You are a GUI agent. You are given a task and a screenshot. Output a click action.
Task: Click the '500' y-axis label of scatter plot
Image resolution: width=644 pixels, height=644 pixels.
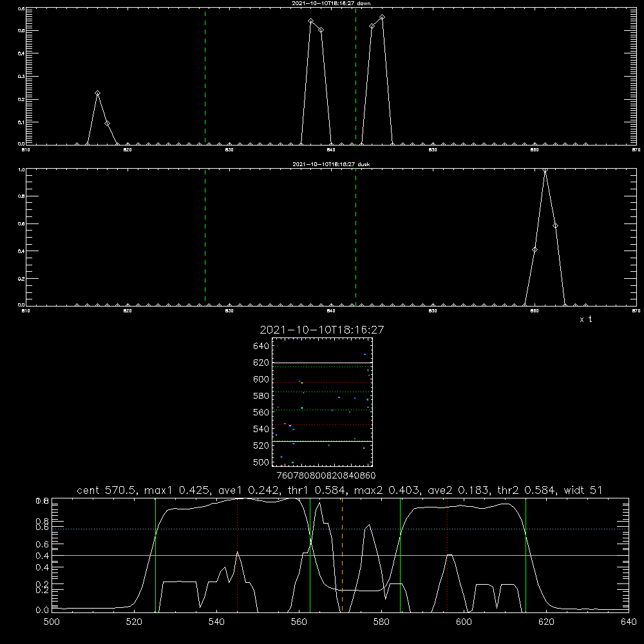[x=261, y=462]
